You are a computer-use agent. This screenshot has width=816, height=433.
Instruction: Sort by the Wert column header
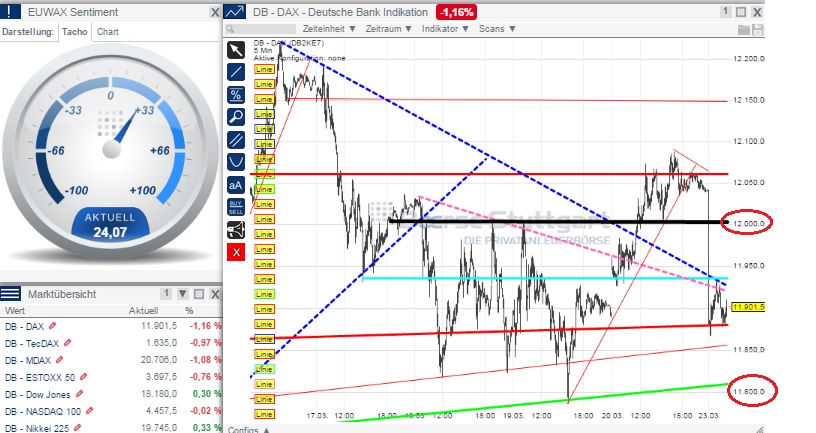pyautogui.click(x=15, y=311)
